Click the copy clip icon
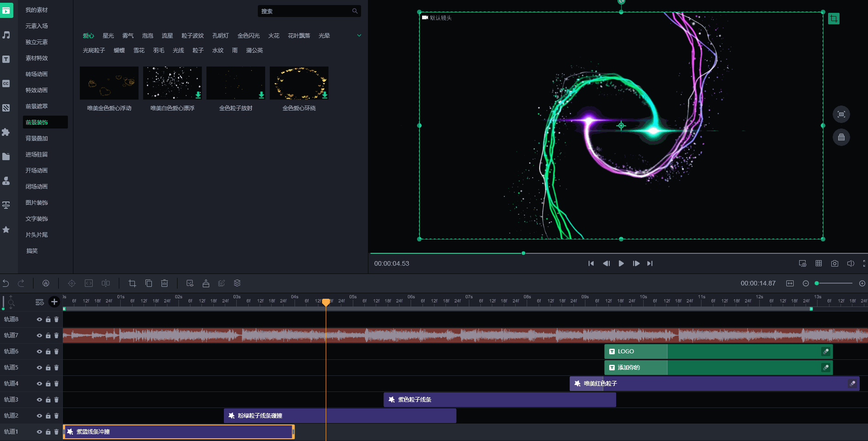This screenshot has width=868, height=441. tap(149, 283)
